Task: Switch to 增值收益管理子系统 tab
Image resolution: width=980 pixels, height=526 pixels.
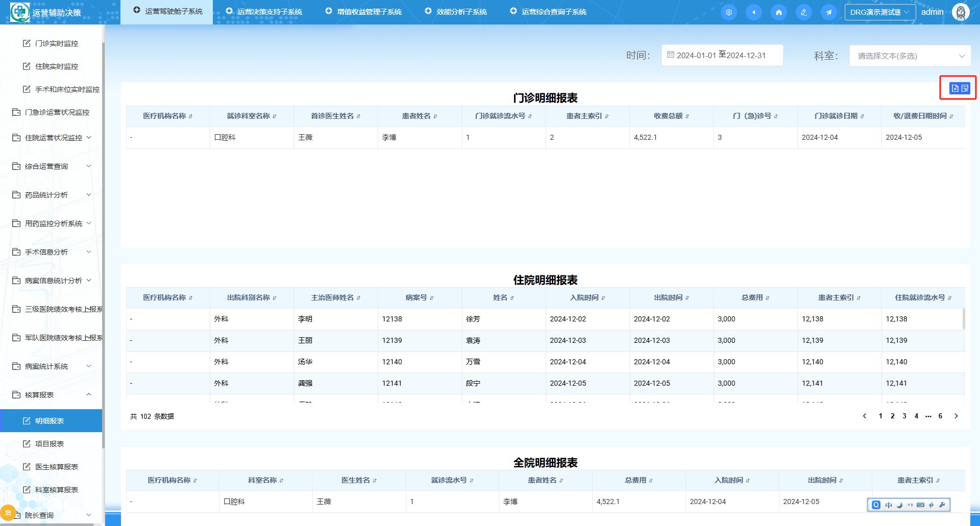Action: 363,11
